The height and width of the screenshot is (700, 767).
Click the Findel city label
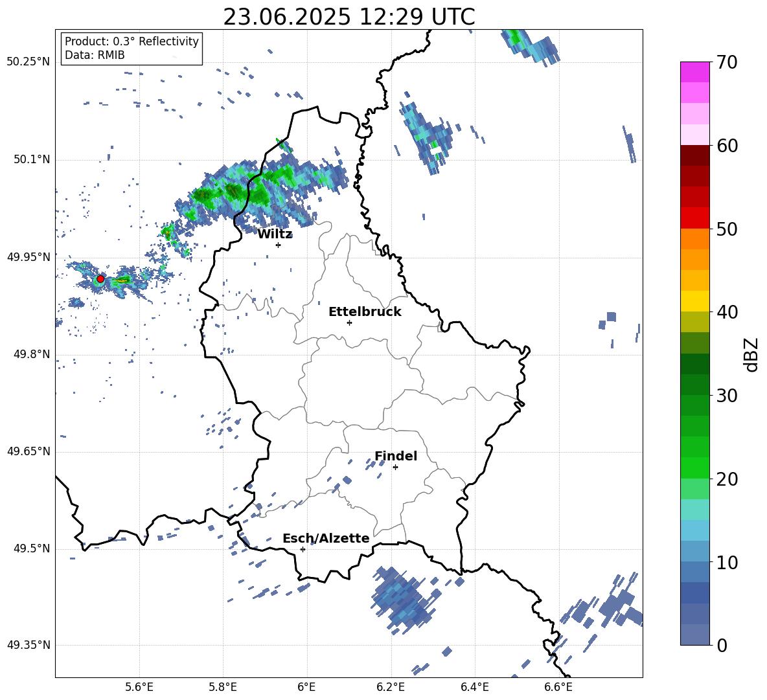pyautogui.click(x=396, y=456)
